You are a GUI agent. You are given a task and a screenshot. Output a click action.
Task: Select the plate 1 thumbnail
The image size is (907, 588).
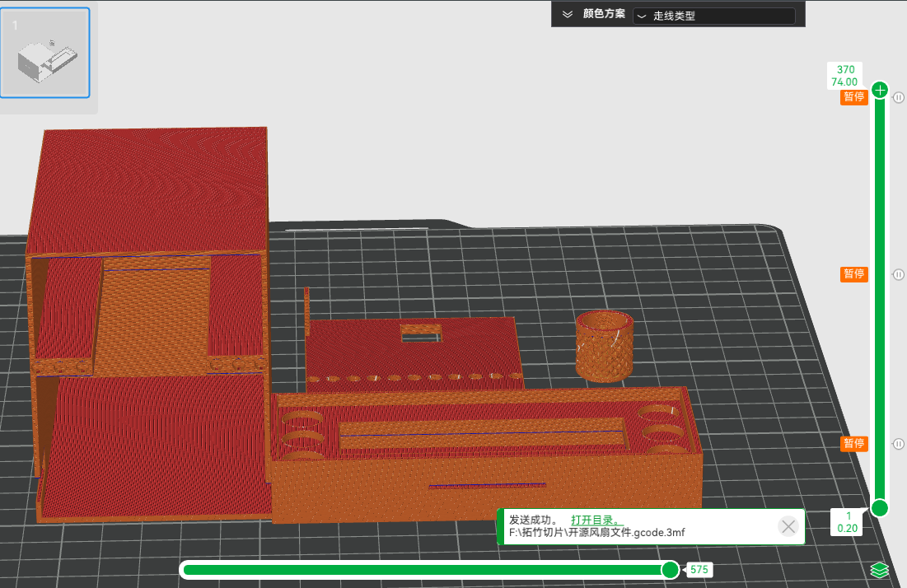(45, 53)
